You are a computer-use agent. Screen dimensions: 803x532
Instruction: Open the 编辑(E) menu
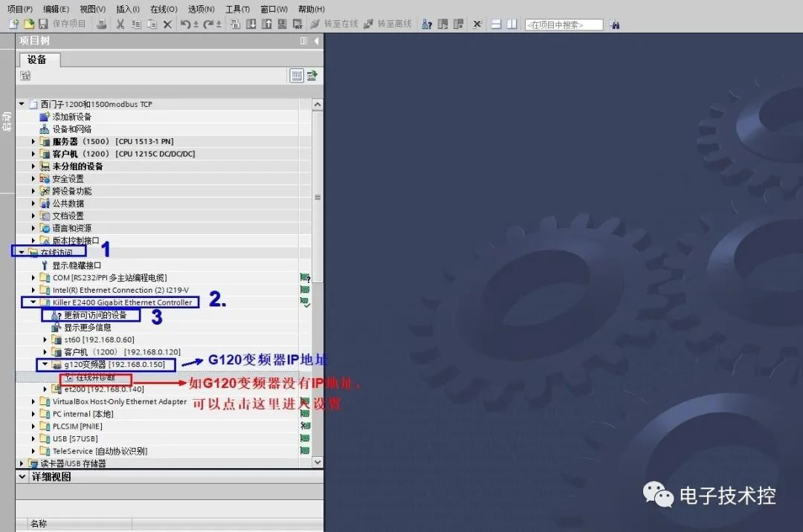[x=57, y=9]
